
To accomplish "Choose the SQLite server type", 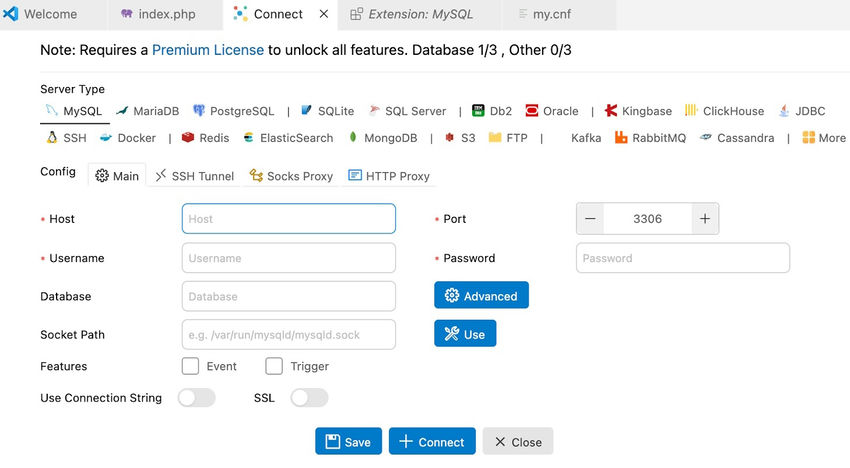I will click(x=327, y=111).
